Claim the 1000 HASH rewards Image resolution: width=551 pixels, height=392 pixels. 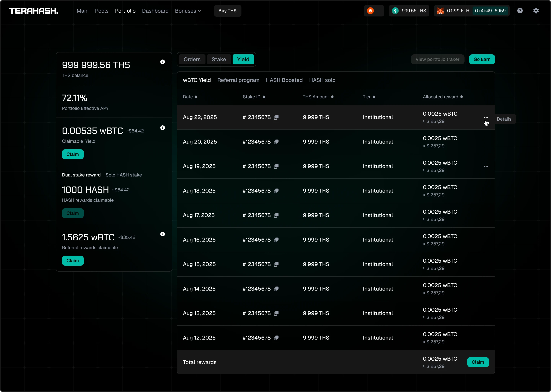pyautogui.click(x=73, y=213)
